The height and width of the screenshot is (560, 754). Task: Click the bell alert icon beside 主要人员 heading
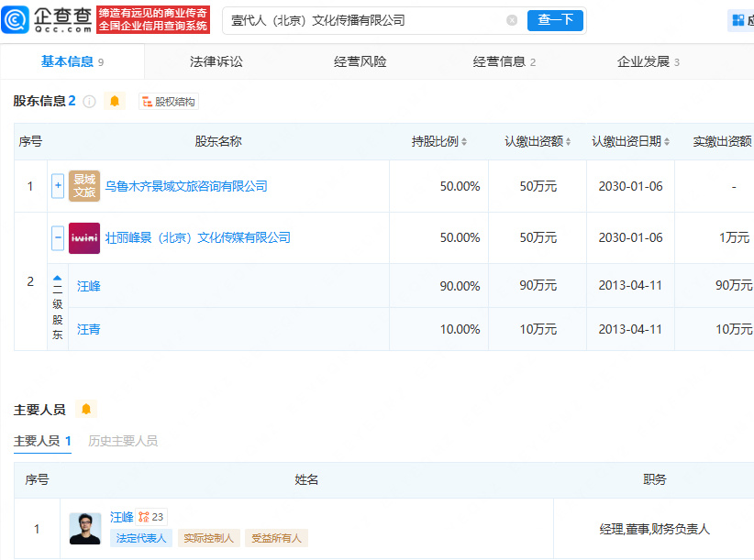click(x=86, y=409)
